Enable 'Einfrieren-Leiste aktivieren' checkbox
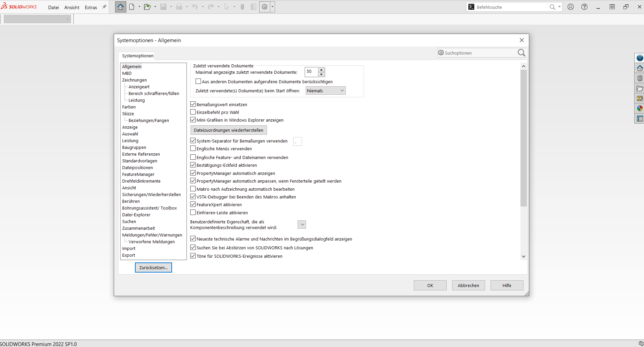Screen dimensions: 644x347 pyautogui.click(x=193, y=213)
